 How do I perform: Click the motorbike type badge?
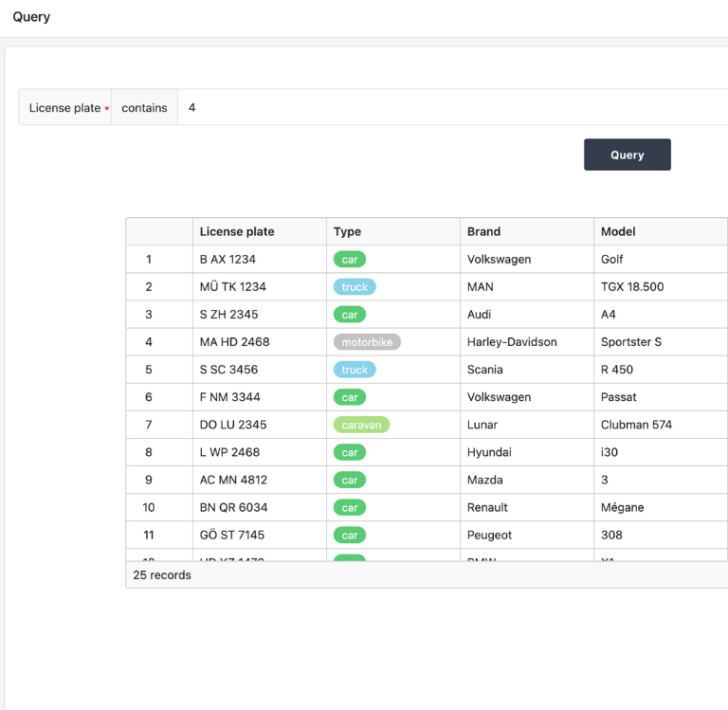(367, 342)
